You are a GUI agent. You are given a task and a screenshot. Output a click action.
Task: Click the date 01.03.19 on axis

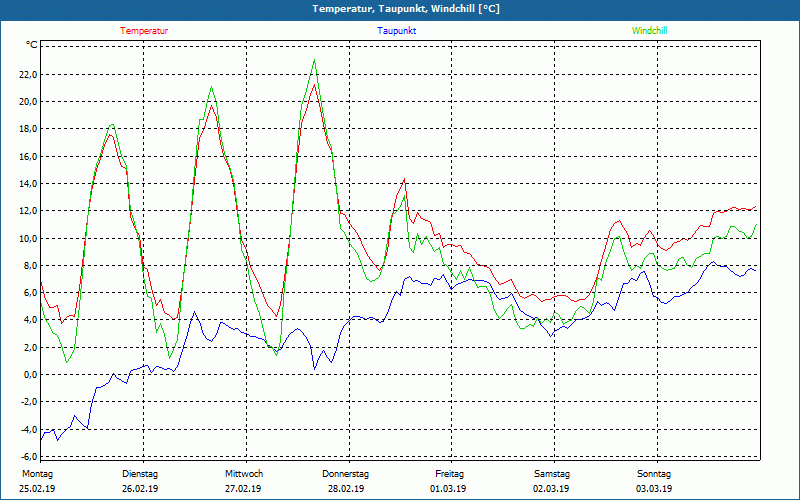pos(448,489)
